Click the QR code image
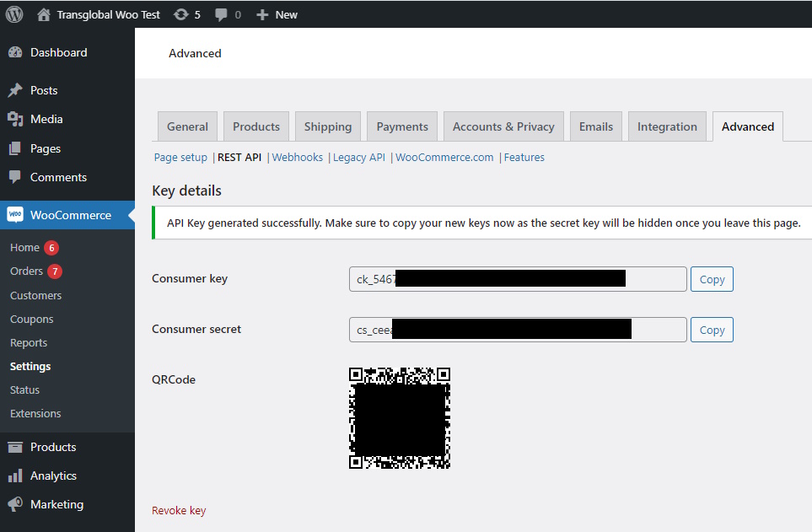This screenshot has height=532, width=812. point(400,418)
